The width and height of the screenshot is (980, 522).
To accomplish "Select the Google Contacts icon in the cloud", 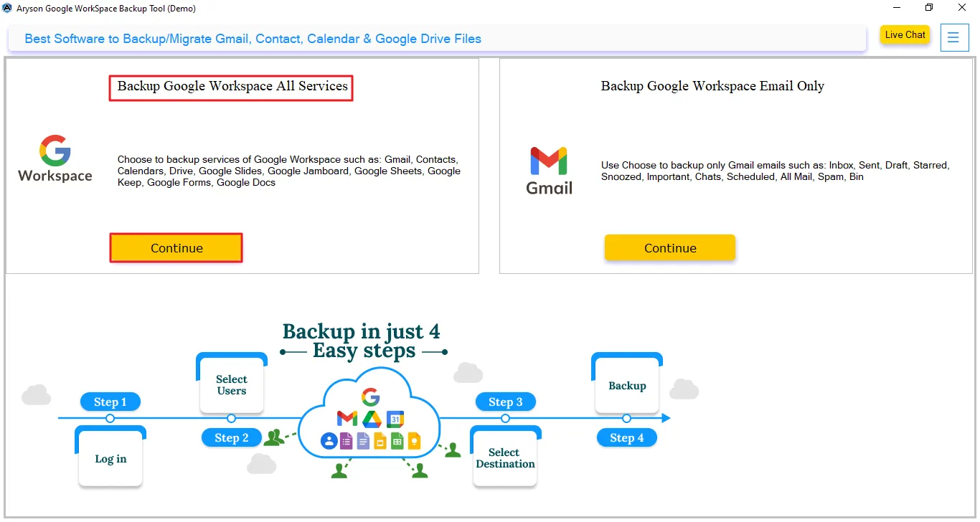I will 329,441.
